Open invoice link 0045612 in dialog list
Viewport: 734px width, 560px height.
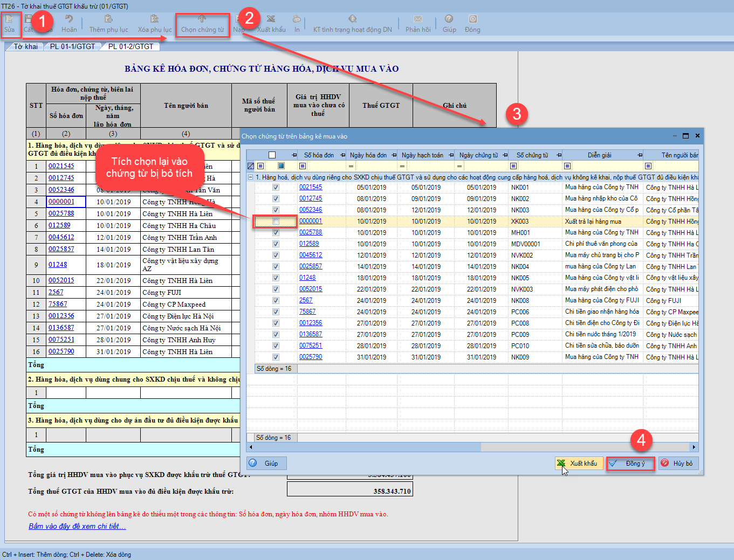311,255
